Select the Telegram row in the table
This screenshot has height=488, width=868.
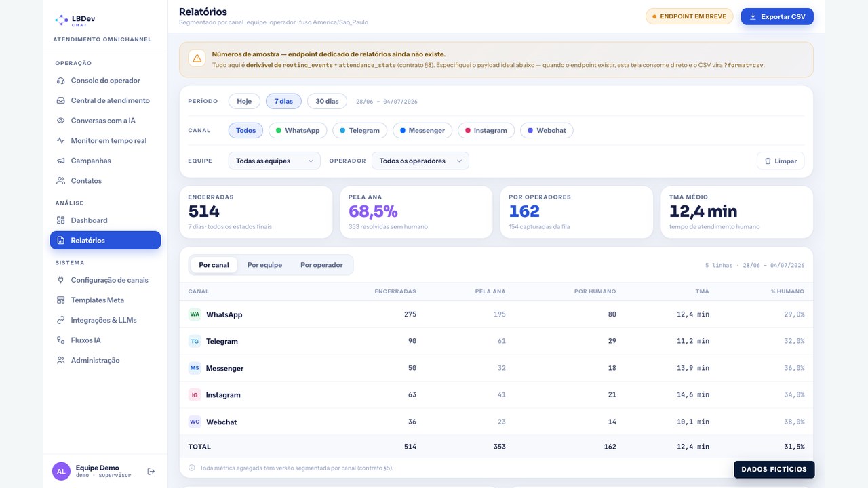496,341
